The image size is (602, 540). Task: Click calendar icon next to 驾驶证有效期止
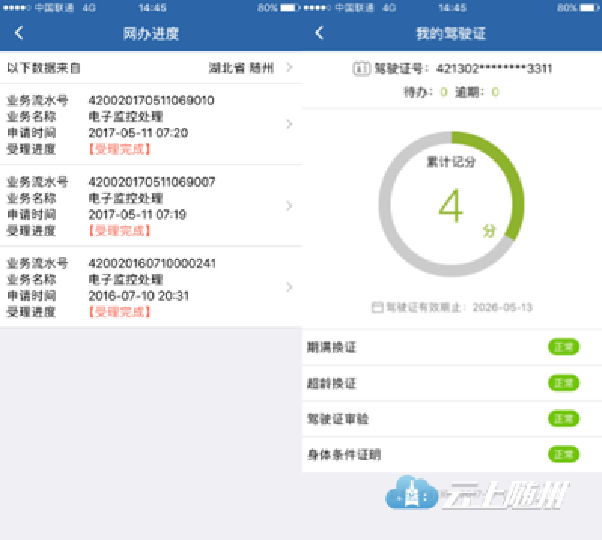(x=377, y=308)
